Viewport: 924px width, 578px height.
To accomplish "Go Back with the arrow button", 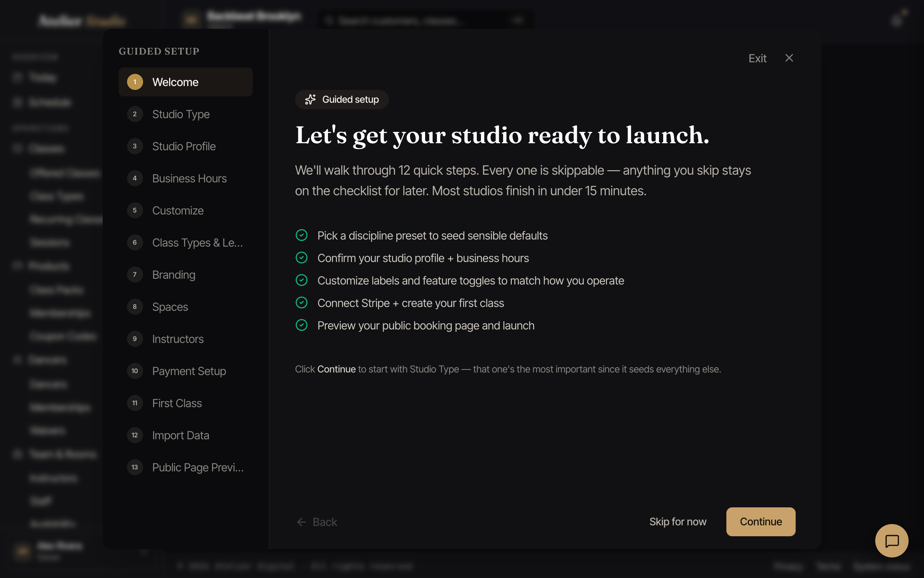I will pyautogui.click(x=317, y=522).
